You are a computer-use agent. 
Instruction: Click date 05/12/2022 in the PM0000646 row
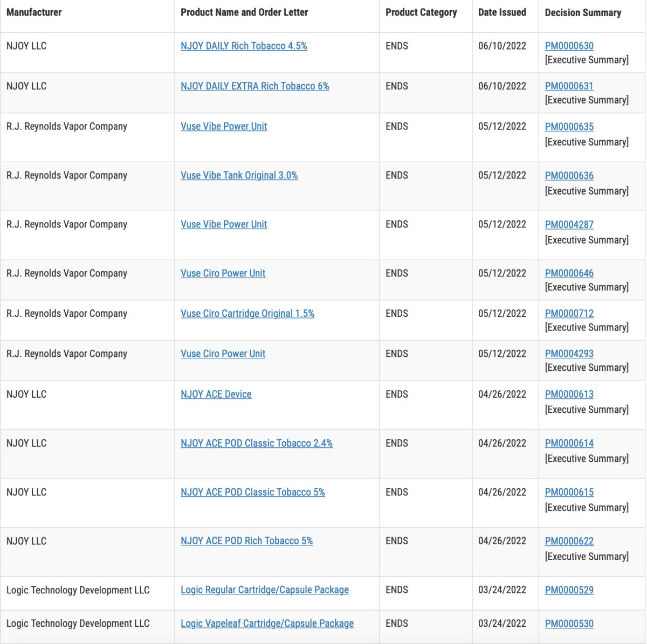click(x=502, y=274)
